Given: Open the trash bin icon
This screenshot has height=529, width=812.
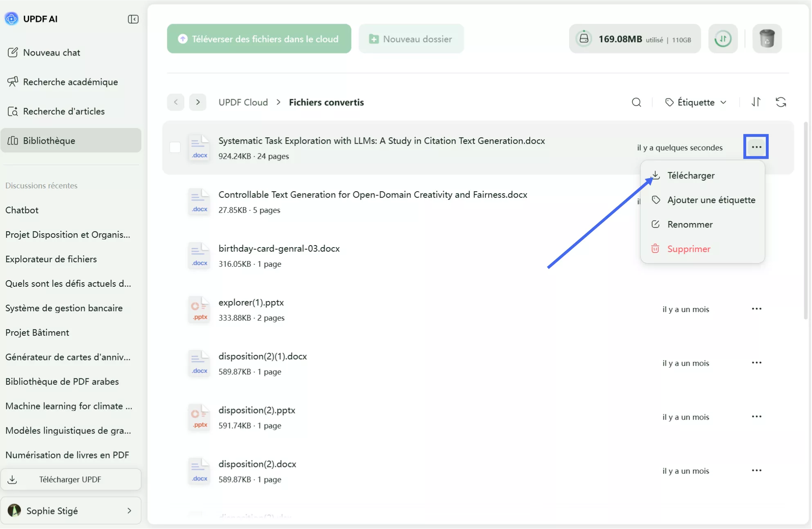Looking at the screenshot, I should pyautogui.click(x=767, y=39).
